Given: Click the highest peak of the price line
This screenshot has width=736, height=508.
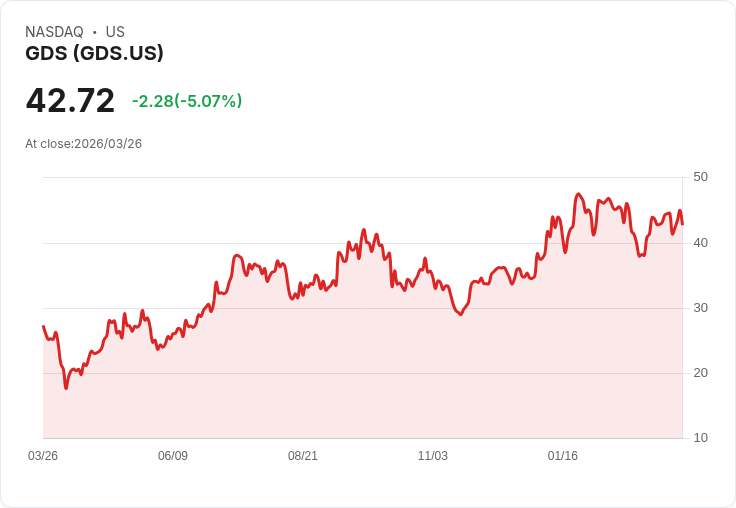Looking at the screenshot, I should tap(578, 194).
